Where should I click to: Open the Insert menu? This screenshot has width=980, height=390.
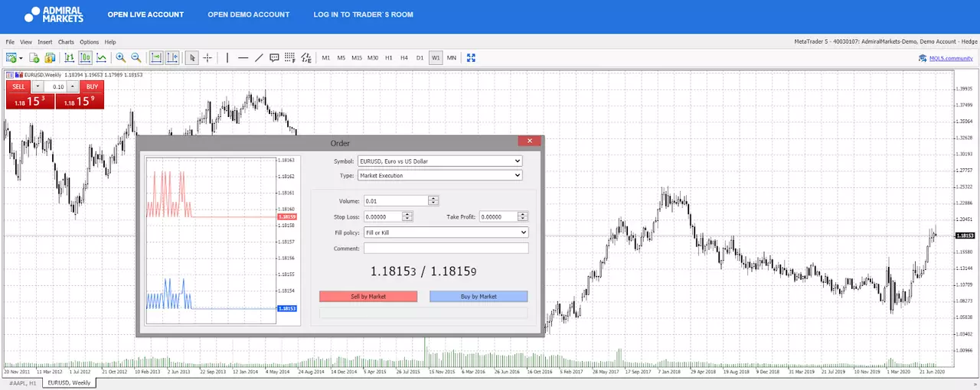pos(45,42)
